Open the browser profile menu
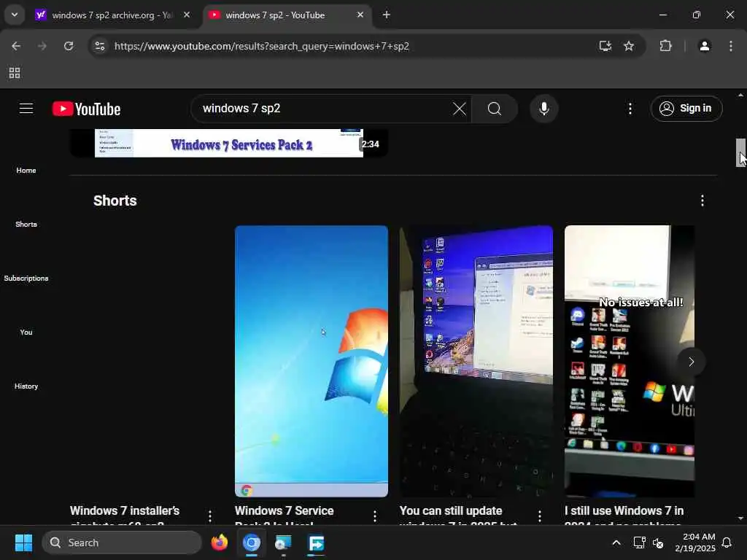The image size is (747, 560). pos(705,46)
